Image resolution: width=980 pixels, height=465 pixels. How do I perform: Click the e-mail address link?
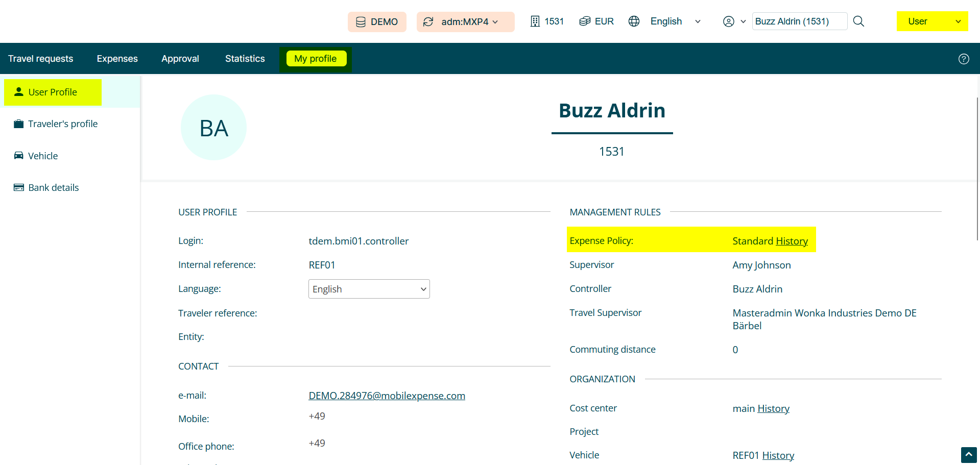tap(387, 396)
